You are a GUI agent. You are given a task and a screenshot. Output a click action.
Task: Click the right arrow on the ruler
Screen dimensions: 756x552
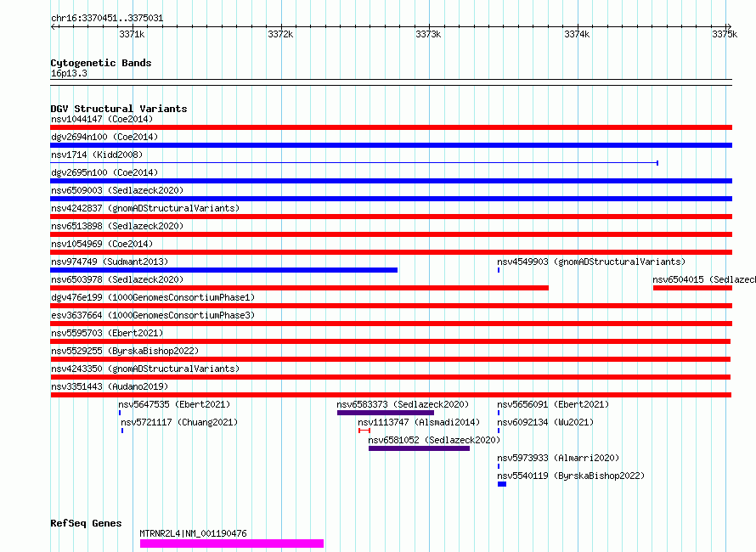click(729, 27)
